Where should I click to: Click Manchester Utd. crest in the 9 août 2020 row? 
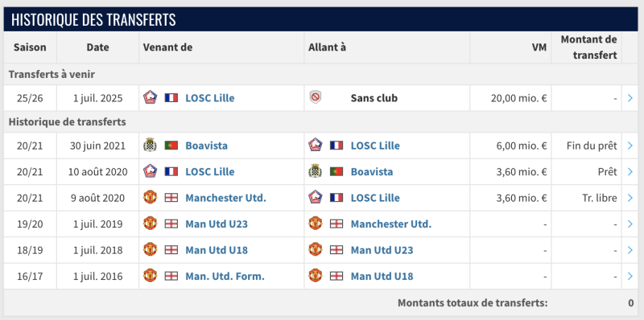click(150, 197)
